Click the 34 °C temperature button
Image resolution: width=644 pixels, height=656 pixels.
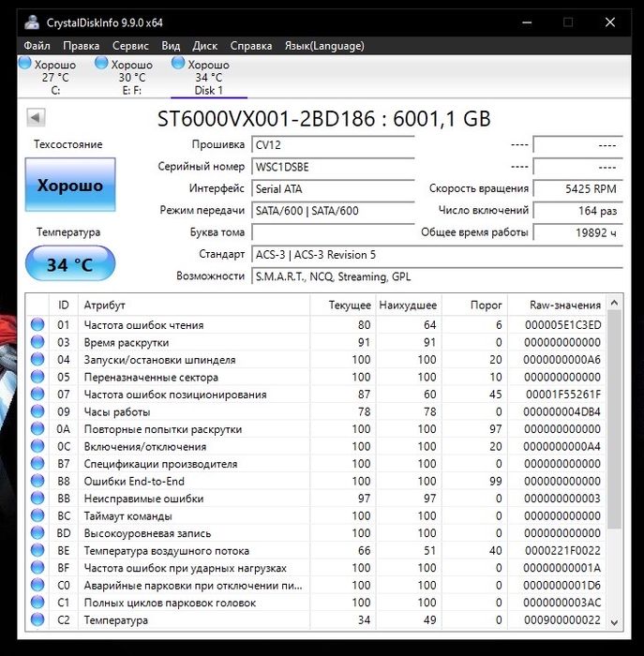tap(70, 263)
